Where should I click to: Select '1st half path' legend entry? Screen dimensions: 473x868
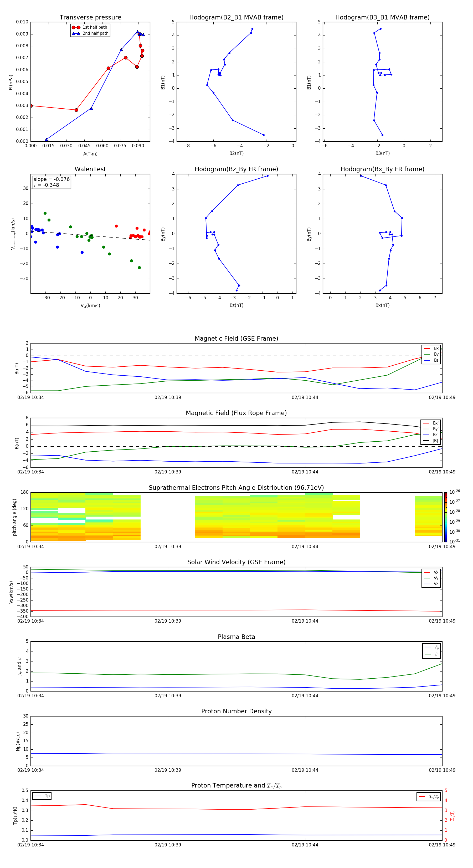(90, 27)
